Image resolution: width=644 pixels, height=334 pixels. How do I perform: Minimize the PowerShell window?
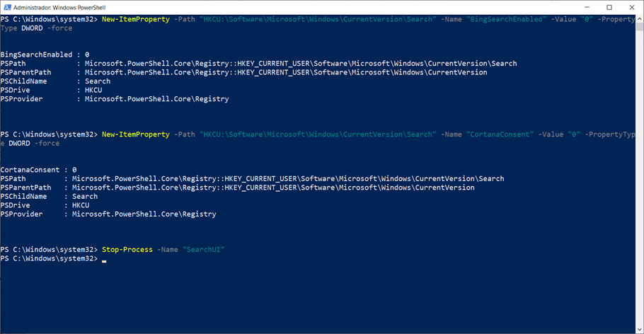point(587,7)
